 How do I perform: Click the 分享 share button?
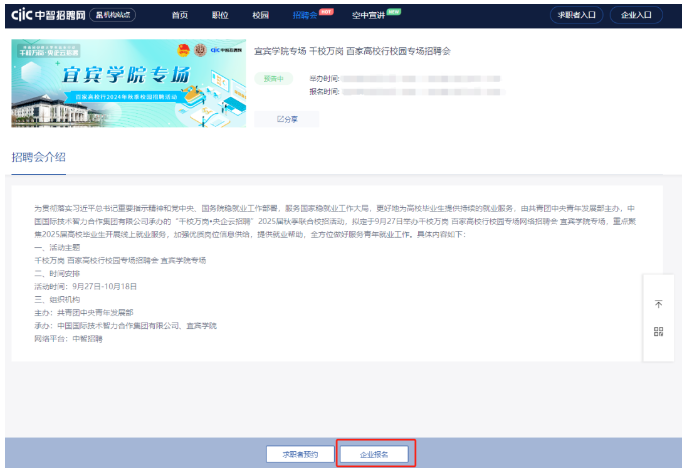pyautogui.click(x=287, y=119)
